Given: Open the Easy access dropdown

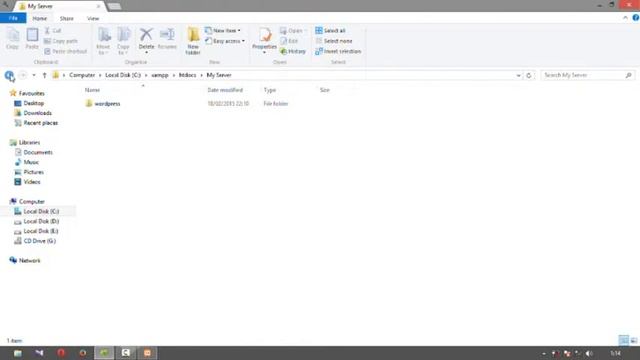Looking at the screenshot, I should coord(225,41).
